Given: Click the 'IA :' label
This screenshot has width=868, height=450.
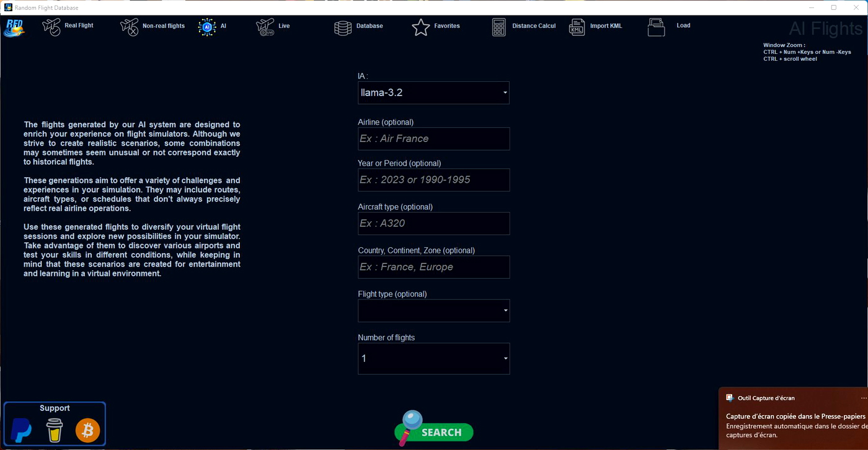Looking at the screenshot, I should point(363,76).
